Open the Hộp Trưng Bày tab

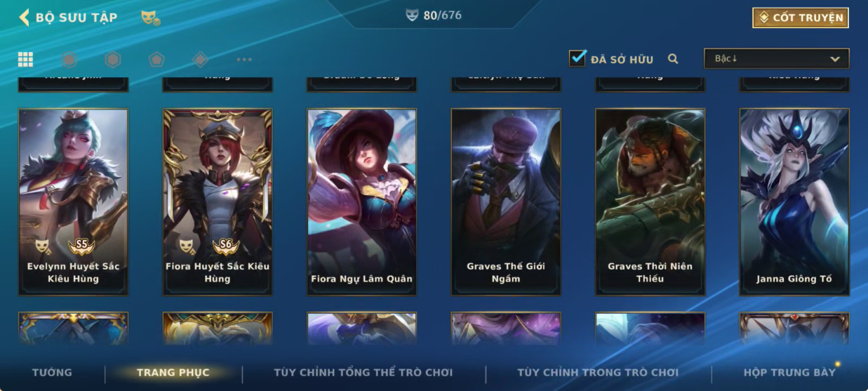(x=789, y=372)
